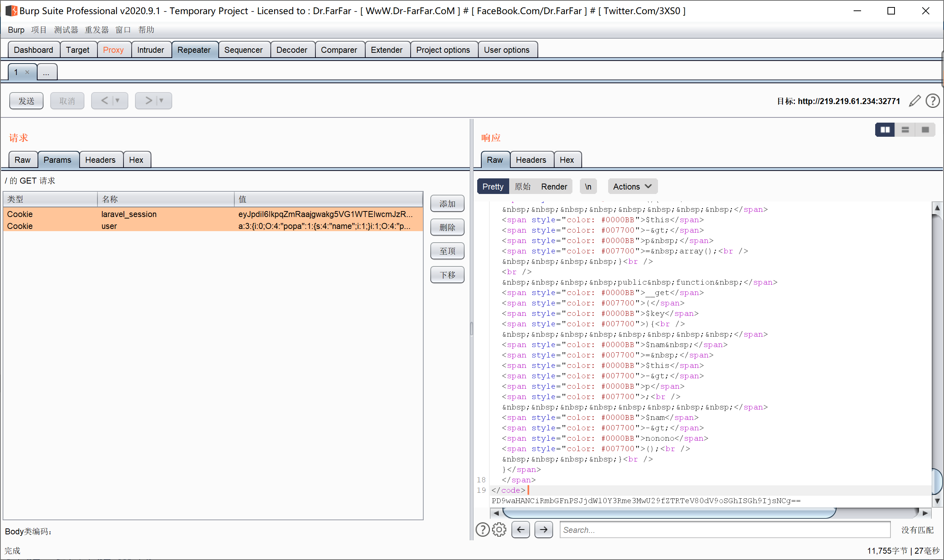
Task: Click the navigate forward arrow icon
Action: click(x=545, y=529)
